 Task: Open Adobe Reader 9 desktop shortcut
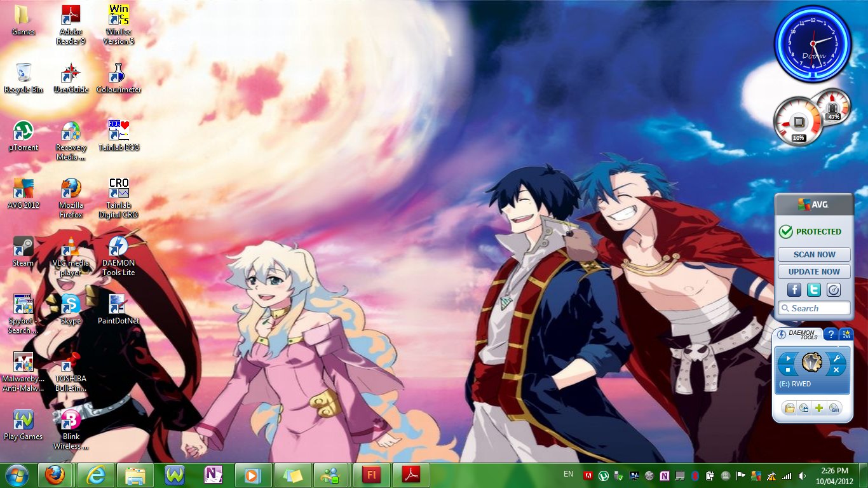tap(71, 25)
